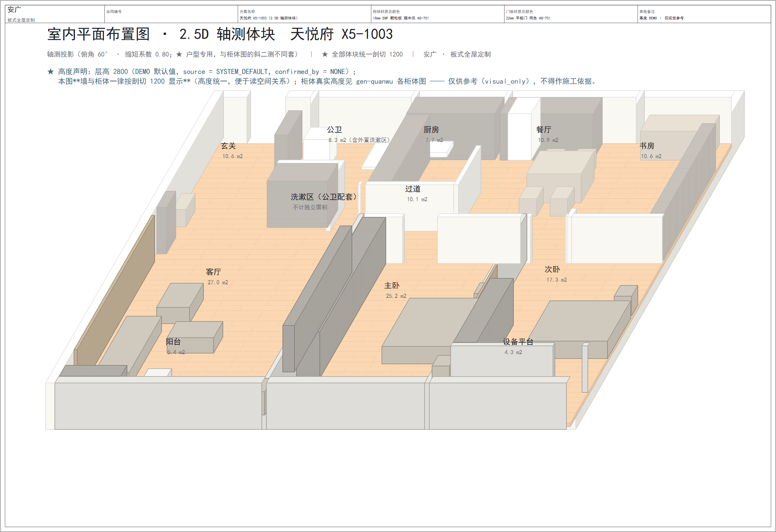This screenshot has height=532, width=776.
Task: Select the 4.3 m2 platform area
Action: 513,352
